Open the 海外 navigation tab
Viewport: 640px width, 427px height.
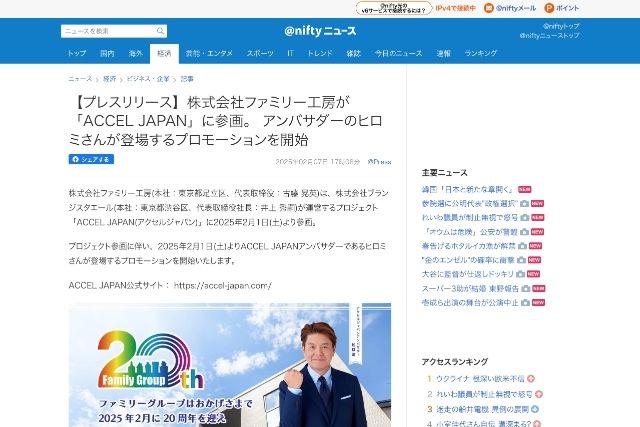136,53
